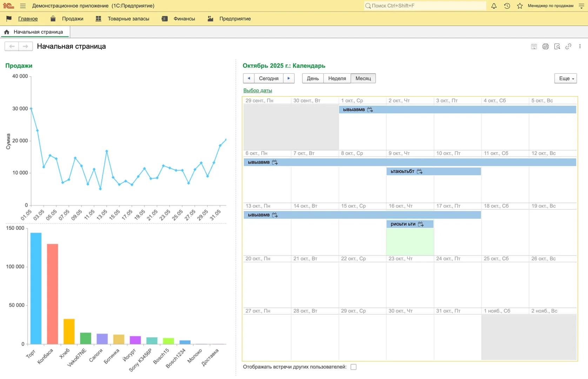The image size is (588, 379).
Task: Open the Товарные запасы section
Action: (x=128, y=19)
